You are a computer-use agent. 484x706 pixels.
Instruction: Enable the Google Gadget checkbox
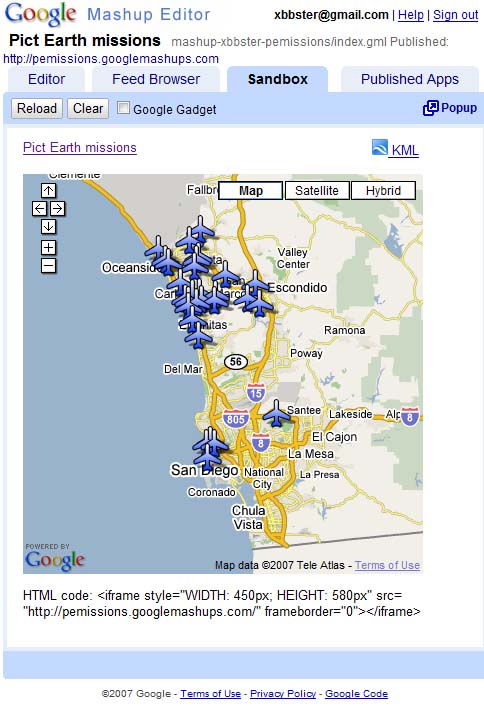(x=123, y=108)
